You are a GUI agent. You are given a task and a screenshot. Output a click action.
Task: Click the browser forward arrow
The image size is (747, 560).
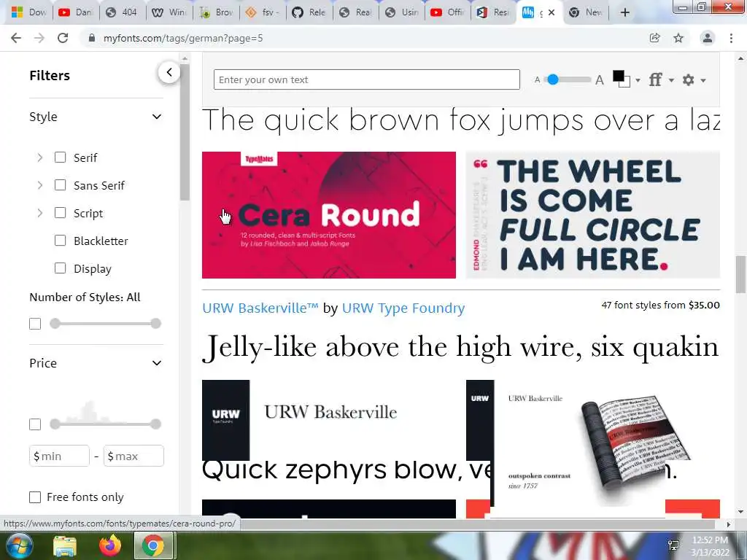(x=39, y=38)
